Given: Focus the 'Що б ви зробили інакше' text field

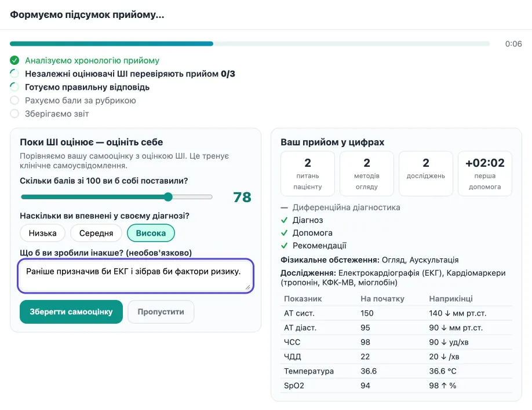Looking at the screenshot, I should click(136, 276).
